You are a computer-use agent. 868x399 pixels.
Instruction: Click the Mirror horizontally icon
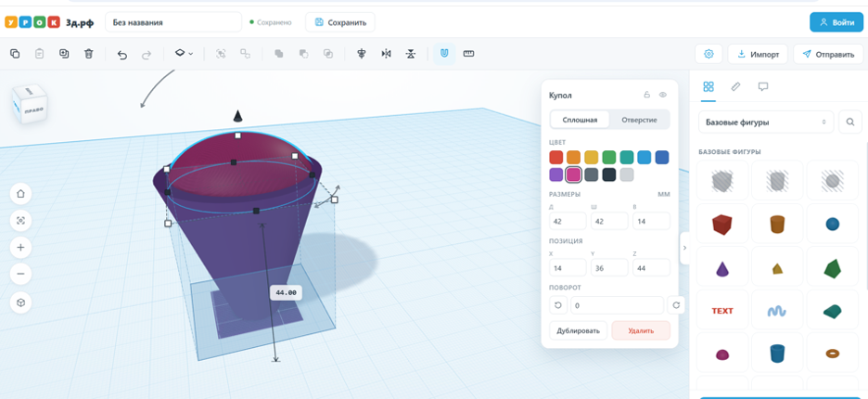(x=386, y=54)
